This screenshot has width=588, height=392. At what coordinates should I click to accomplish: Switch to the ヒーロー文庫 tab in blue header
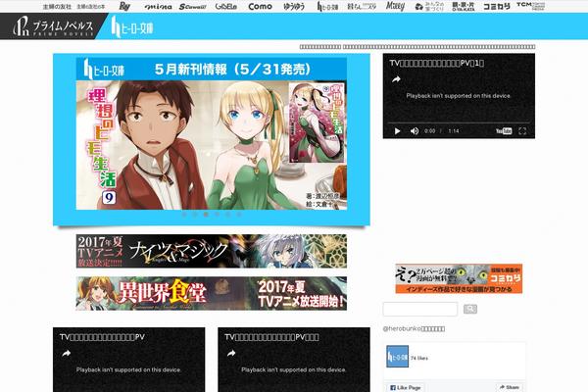coord(132,27)
